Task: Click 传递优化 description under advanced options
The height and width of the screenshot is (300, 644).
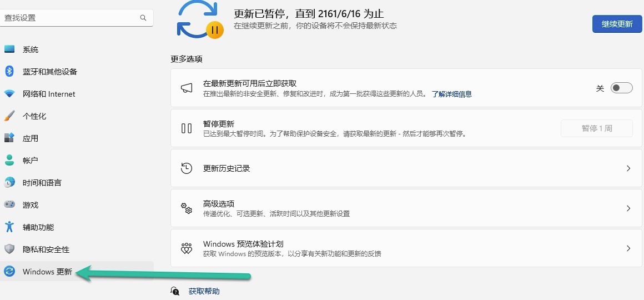Action: (x=276, y=214)
